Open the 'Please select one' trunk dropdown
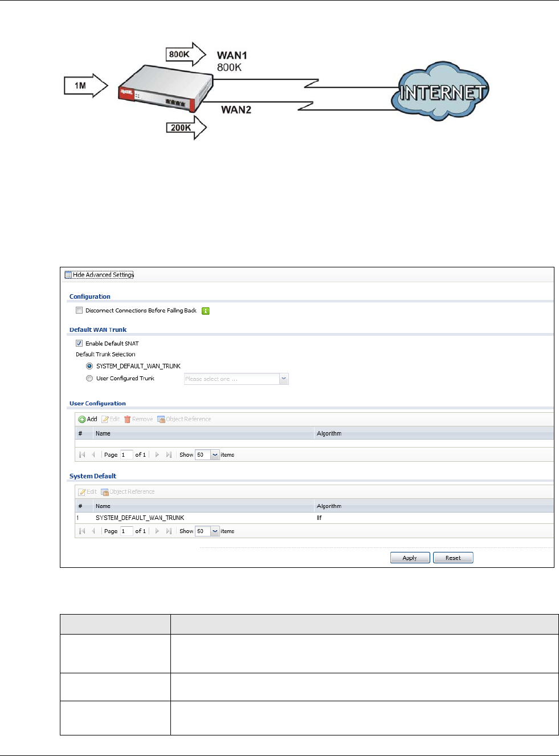 coord(236,379)
